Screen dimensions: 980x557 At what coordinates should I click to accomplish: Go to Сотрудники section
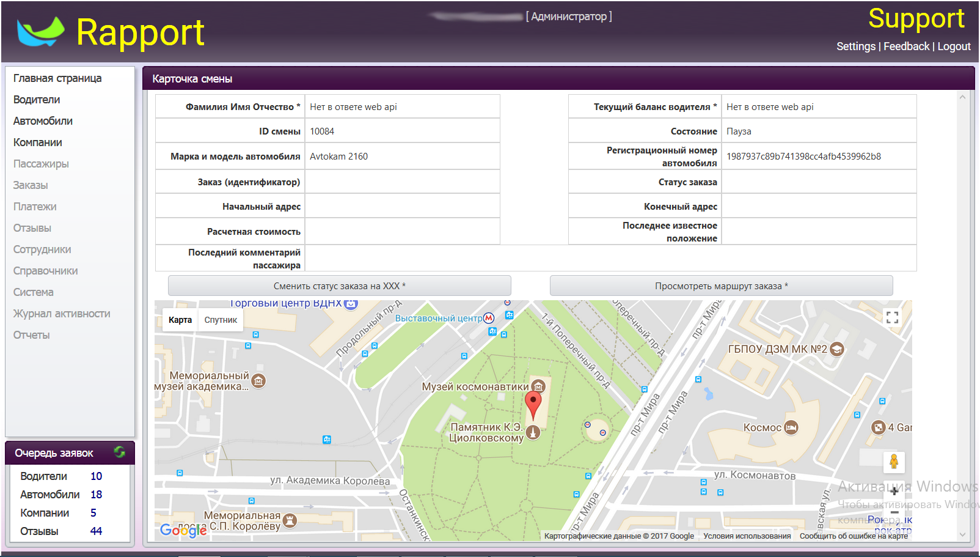pos(42,249)
